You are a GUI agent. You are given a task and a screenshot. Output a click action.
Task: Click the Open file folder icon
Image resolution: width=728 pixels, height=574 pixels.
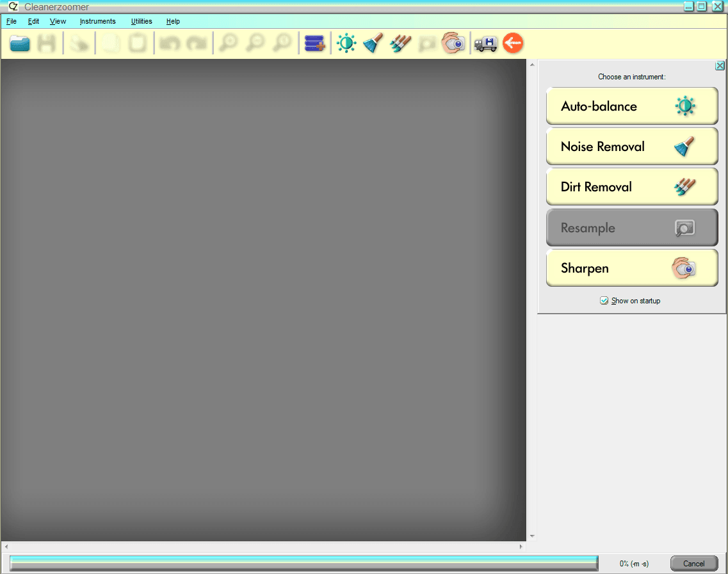20,44
